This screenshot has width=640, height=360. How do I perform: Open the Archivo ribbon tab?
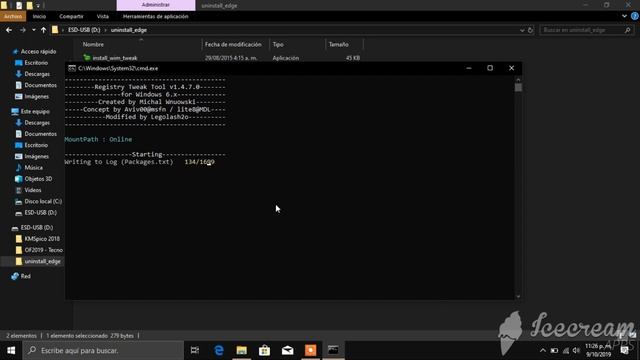tap(13, 16)
